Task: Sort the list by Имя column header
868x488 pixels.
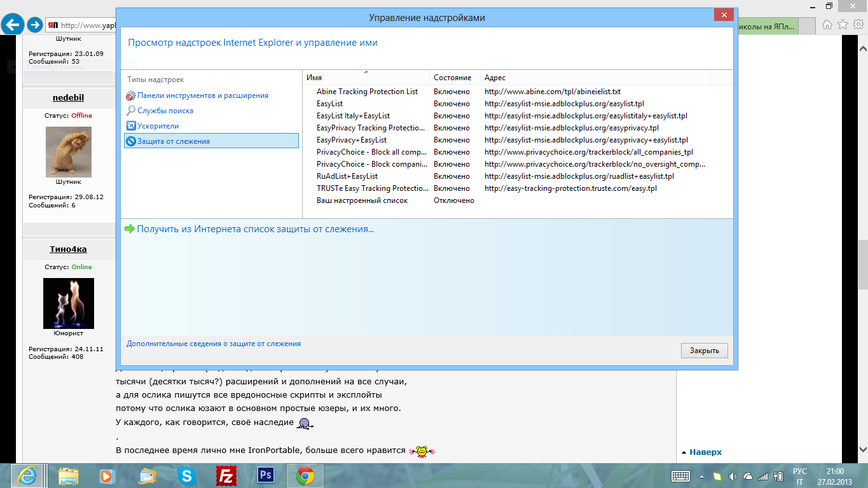Action: coord(366,78)
